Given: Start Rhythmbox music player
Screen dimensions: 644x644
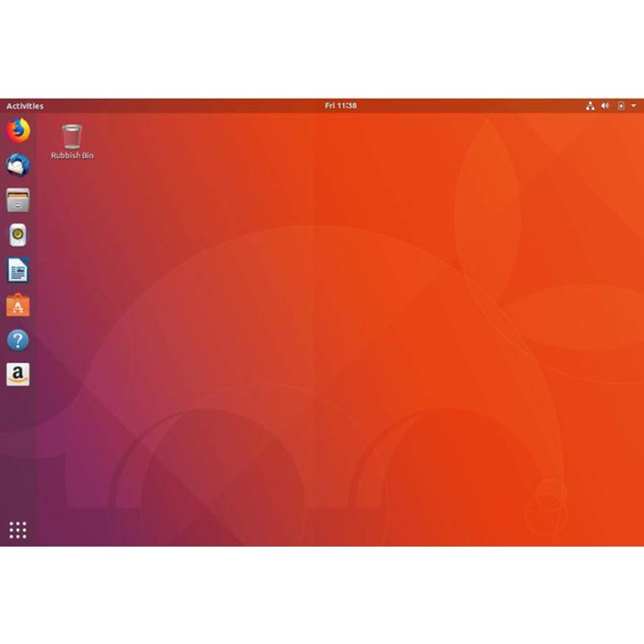Looking at the screenshot, I should click(18, 235).
